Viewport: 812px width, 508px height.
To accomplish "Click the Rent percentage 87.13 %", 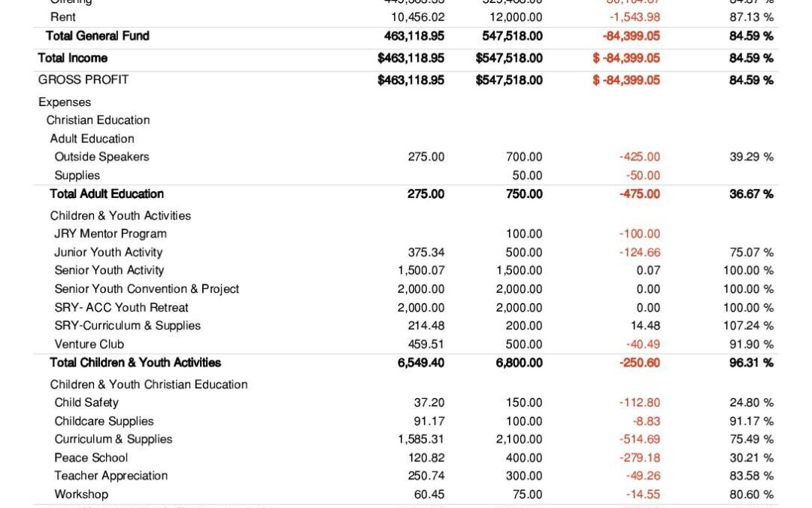I will point(751,17).
